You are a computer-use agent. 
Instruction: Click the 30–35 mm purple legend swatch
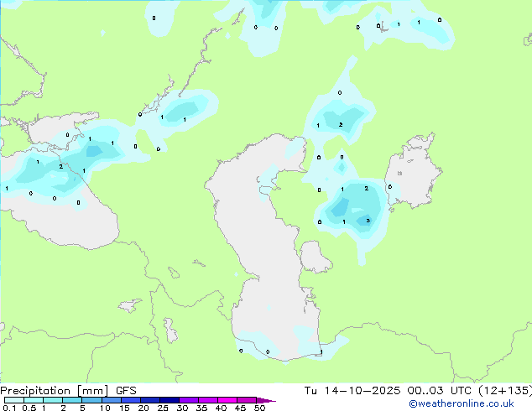coord(188,400)
